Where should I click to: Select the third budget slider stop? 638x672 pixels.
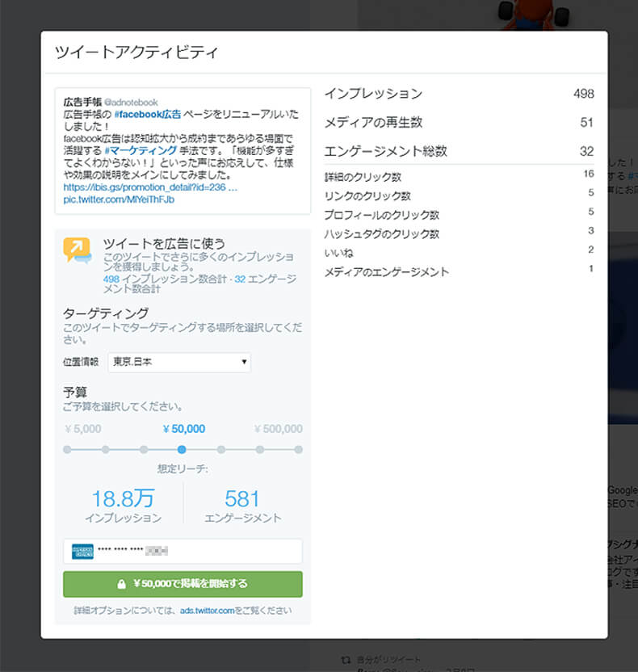pyautogui.click(x=144, y=450)
